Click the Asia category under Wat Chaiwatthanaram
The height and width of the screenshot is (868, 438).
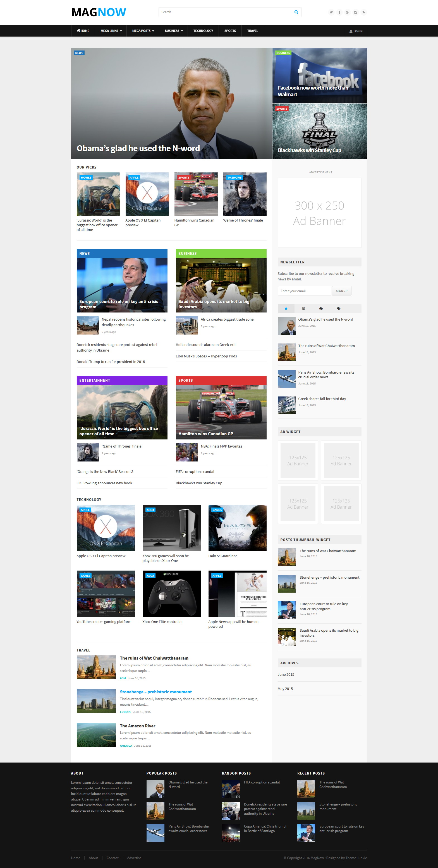tap(123, 678)
